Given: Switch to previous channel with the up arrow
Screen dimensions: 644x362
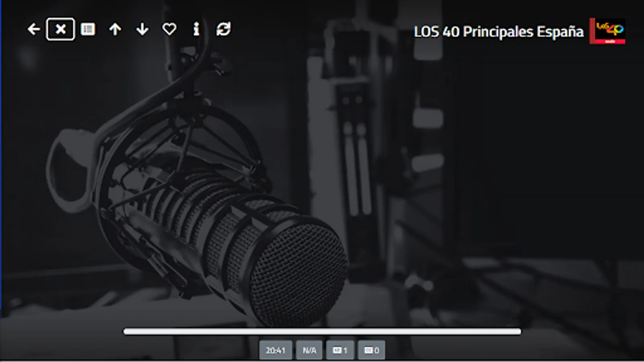Looking at the screenshot, I should point(115,29).
